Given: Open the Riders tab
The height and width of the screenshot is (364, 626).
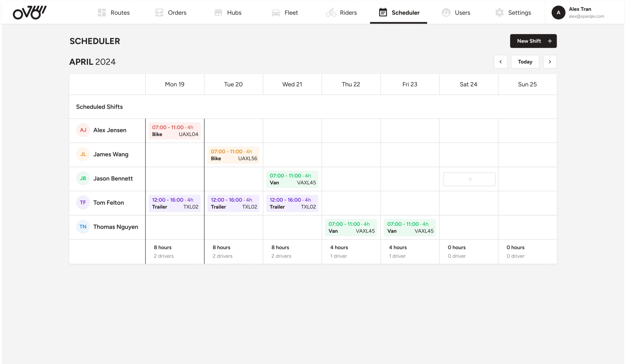Looking at the screenshot, I should [341, 12].
